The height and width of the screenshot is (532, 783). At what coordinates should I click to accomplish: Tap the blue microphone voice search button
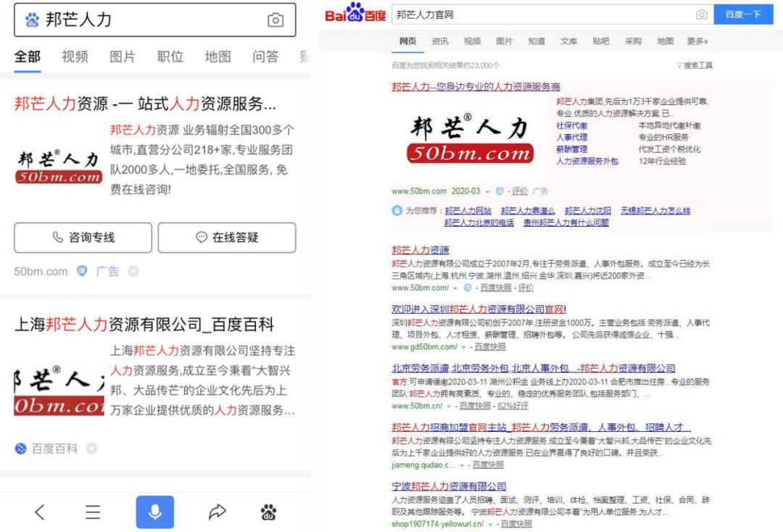pos(155,512)
